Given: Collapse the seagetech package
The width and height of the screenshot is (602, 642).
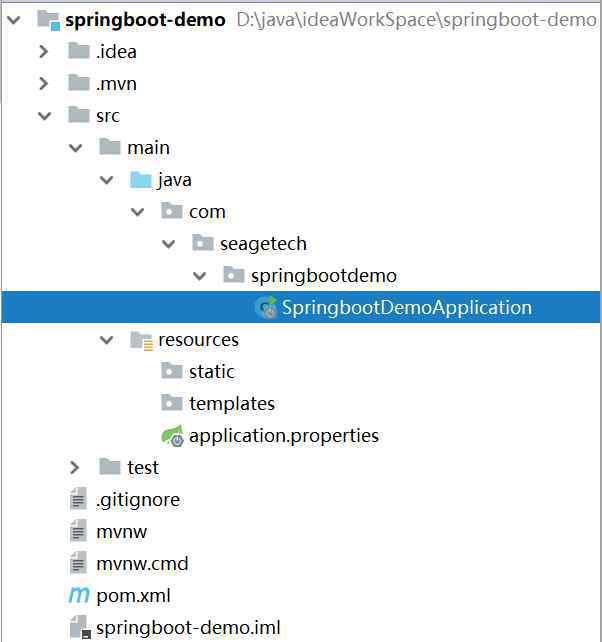Looking at the screenshot, I should click(169, 244).
